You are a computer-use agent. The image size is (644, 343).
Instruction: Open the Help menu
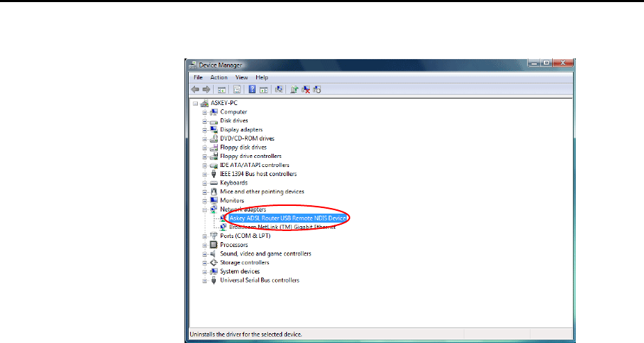pos(262,77)
